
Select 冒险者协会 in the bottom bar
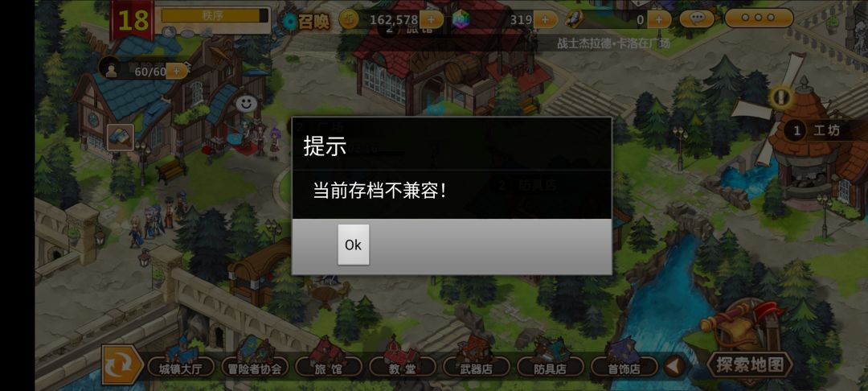255,367
